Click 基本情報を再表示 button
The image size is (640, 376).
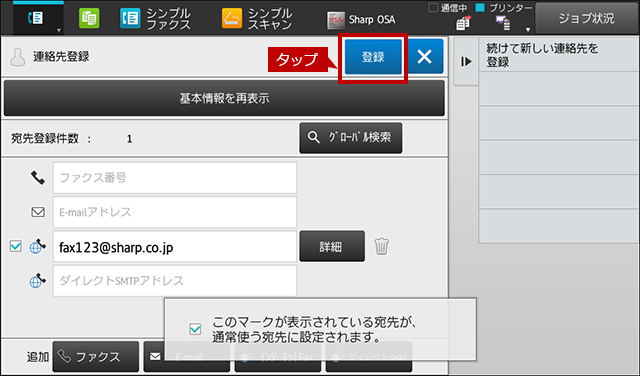click(224, 98)
